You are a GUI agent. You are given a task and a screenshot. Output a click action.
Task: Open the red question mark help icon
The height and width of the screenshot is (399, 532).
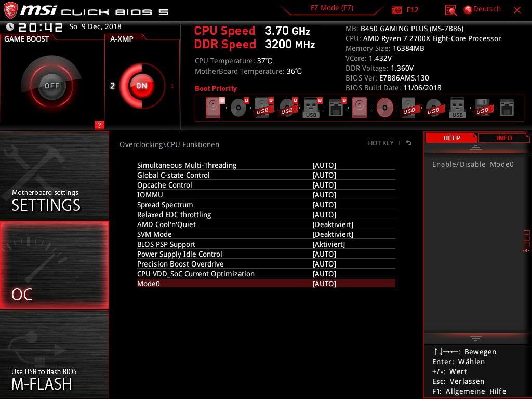(x=99, y=125)
